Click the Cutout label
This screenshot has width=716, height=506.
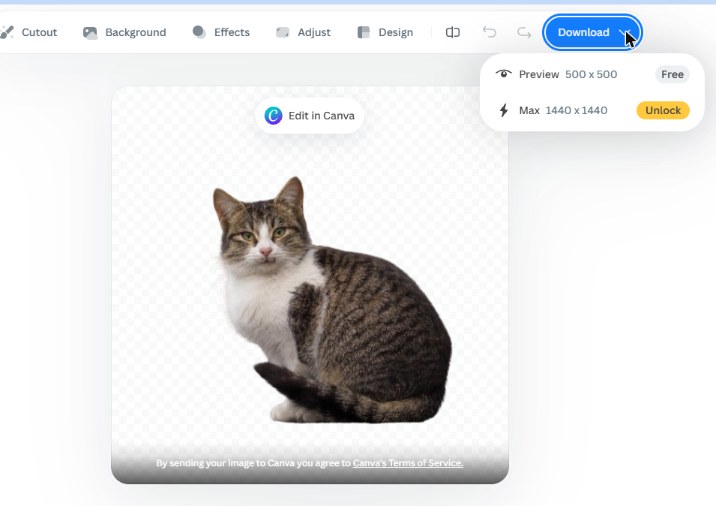[x=39, y=32]
